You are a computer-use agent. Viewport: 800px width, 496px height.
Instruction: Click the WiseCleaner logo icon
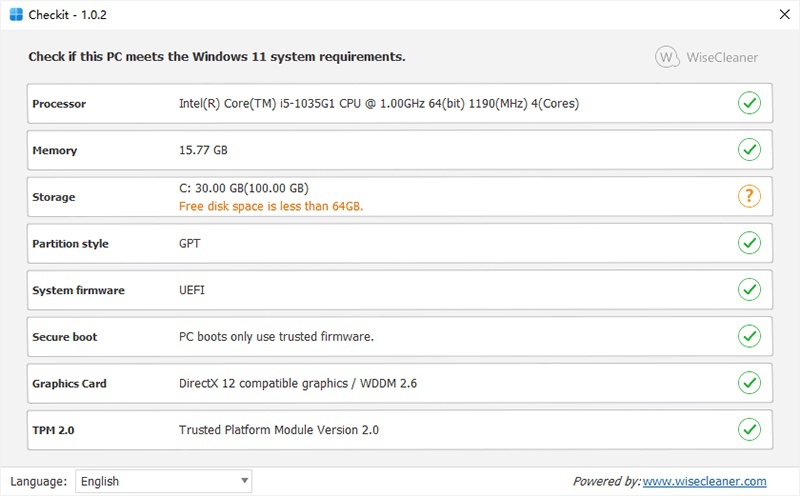pyautogui.click(x=667, y=57)
